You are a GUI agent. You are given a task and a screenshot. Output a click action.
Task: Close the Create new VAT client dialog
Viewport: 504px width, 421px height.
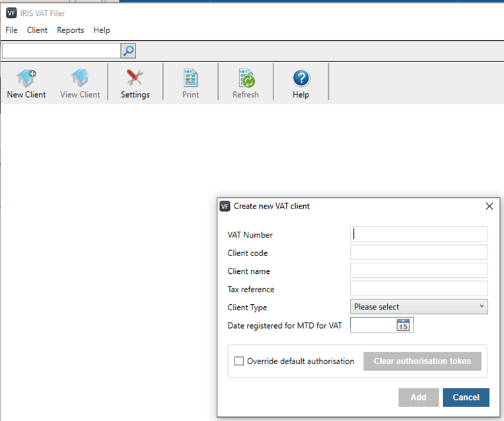coord(489,206)
